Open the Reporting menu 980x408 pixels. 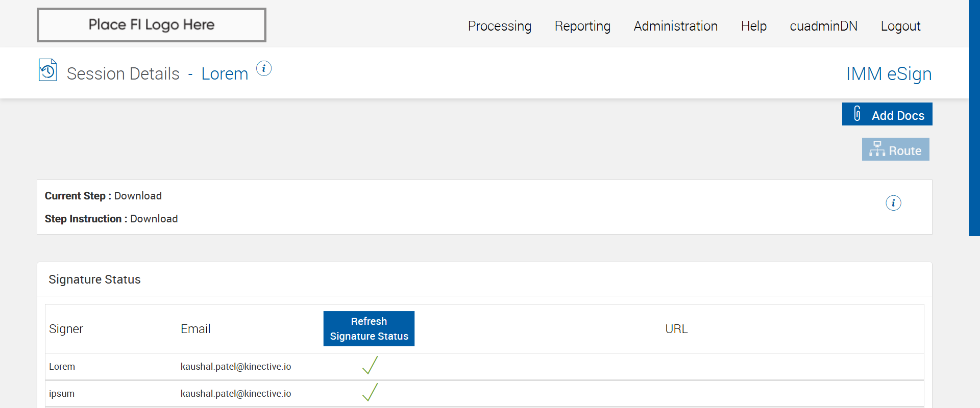(582, 26)
